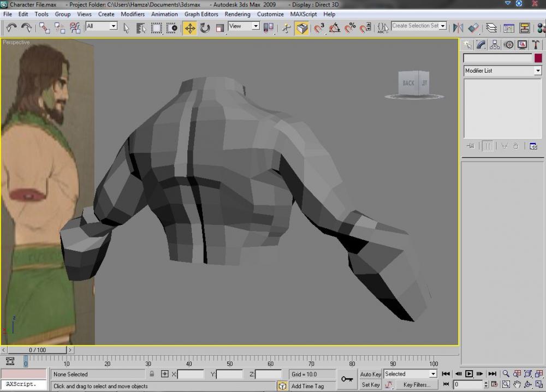Click the Zoom magnifier viewport control
This screenshot has height=392, width=546.
pyautogui.click(x=506, y=374)
